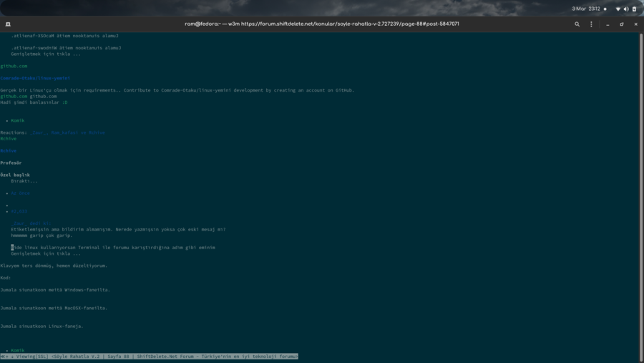
Task: Click the line 'hmmmmm garip çok garip.'
Action: tap(42, 236)
